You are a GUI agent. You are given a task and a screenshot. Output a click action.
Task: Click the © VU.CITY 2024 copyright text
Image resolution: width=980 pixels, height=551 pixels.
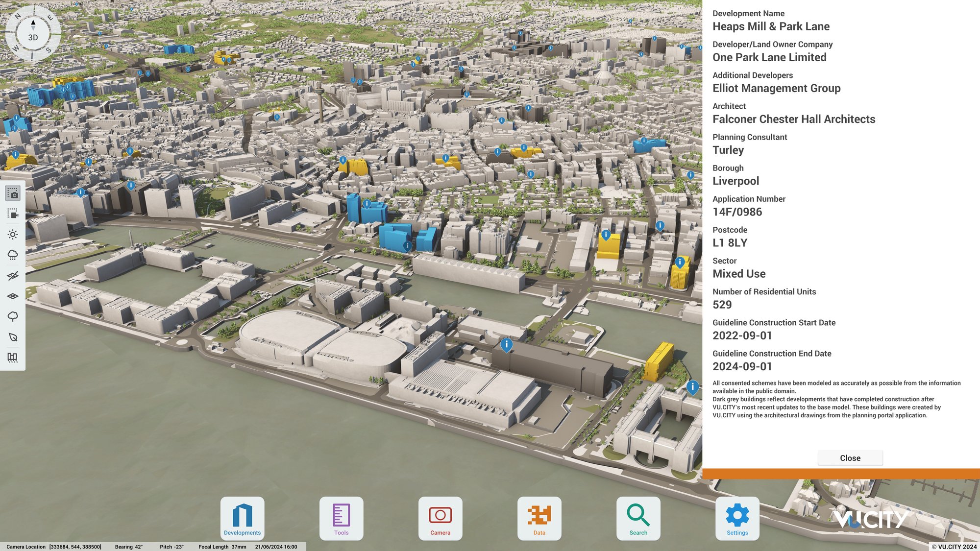pyautogui.click(x=954, y=547)
